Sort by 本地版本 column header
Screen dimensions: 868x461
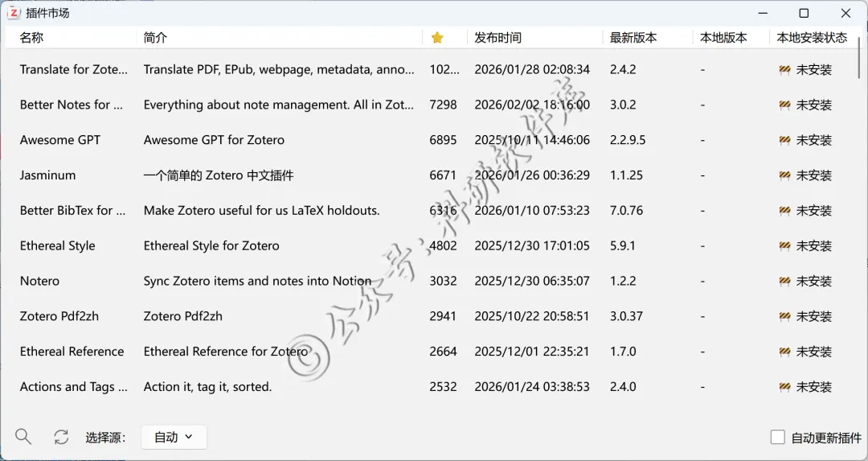(x=723, y=38)
